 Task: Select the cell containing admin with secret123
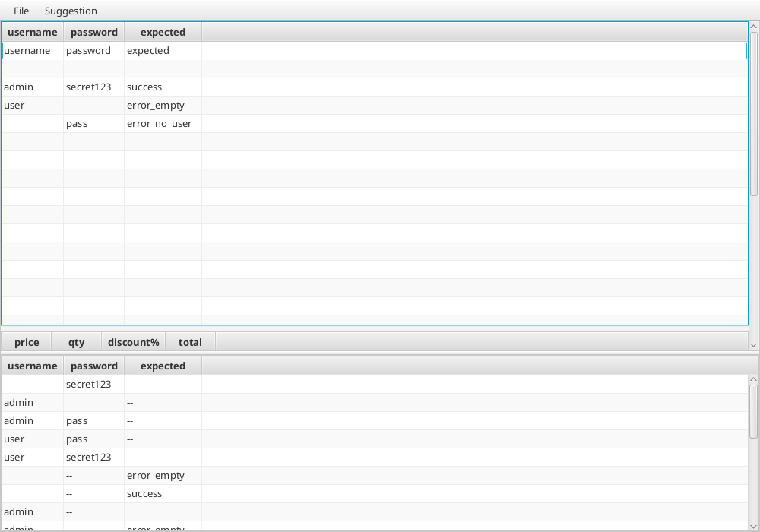(x=32, y=87)
